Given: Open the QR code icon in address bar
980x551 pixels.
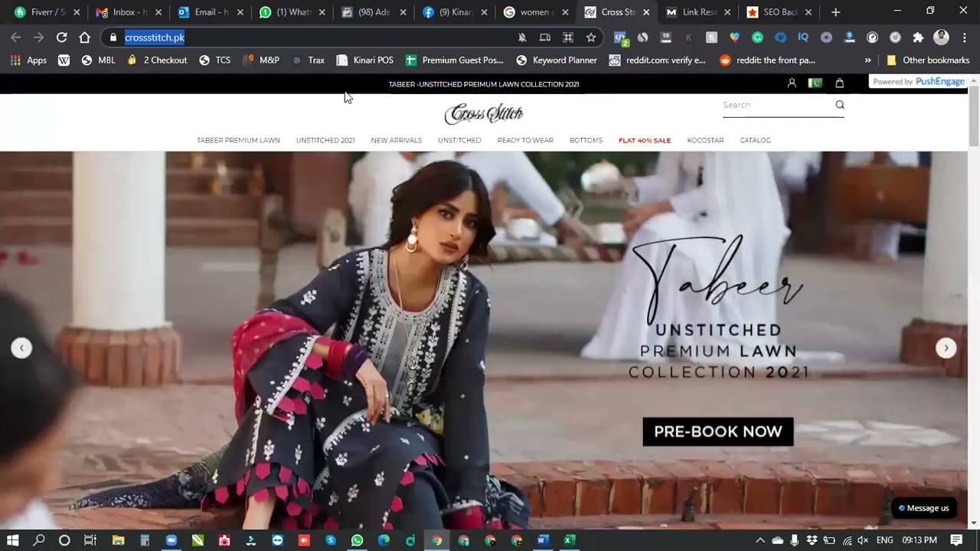Looking at the screenshot, I should (x=568, y=37).
